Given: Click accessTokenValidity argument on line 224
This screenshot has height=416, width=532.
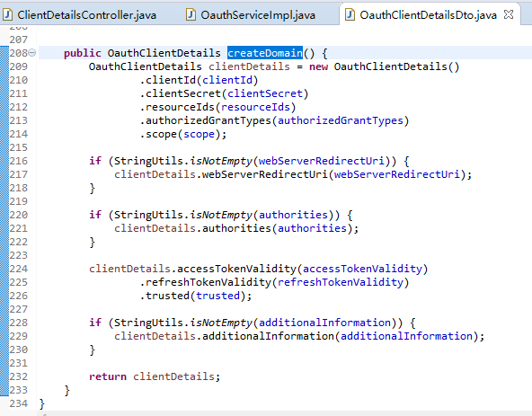Looking at the screenshot, I should point(362,269).
